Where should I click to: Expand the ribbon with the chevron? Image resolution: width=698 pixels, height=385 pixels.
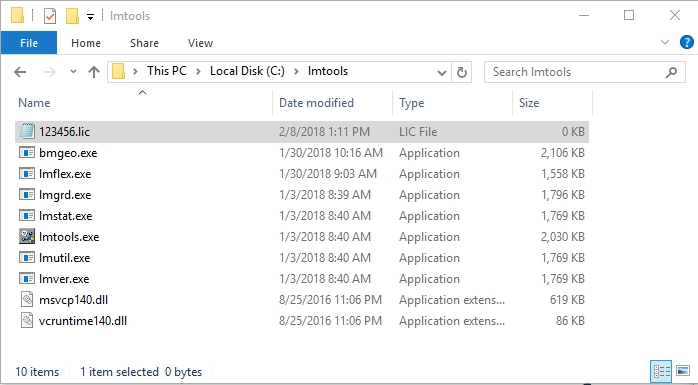coord(665,42)
